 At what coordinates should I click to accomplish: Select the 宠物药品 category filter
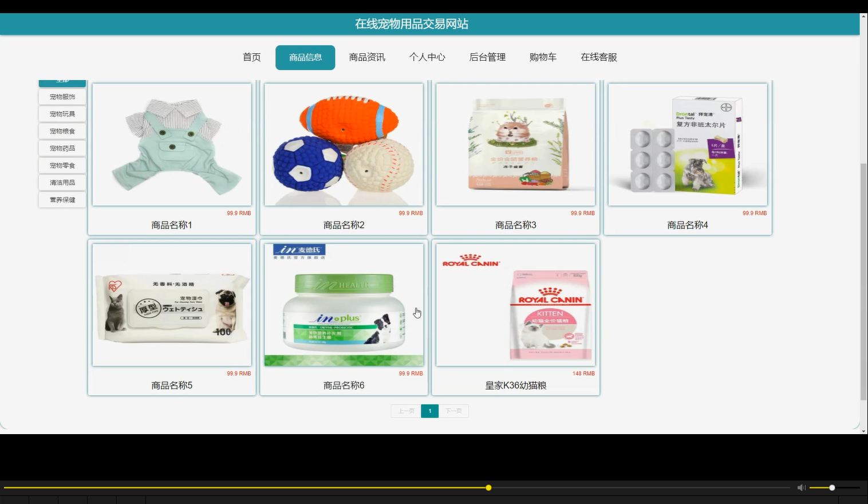(61, 148)
